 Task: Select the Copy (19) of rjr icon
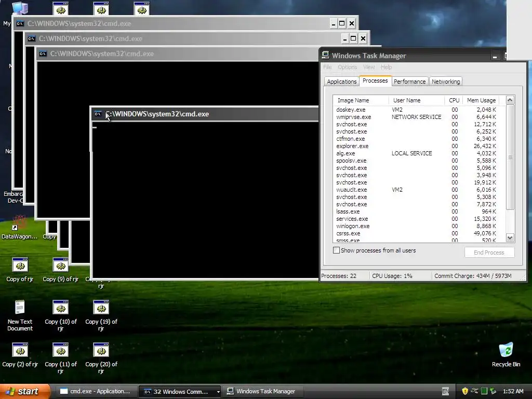tap(101, 315)
